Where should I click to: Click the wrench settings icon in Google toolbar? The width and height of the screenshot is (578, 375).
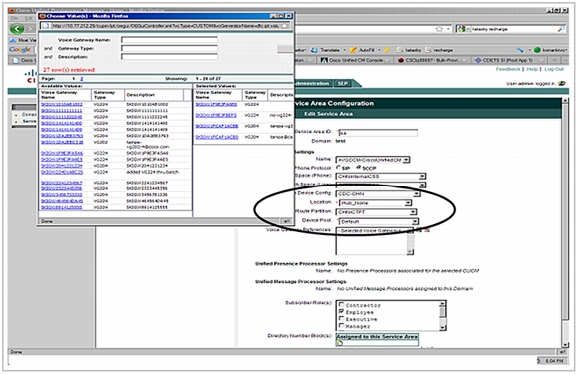tap(520, 50)
